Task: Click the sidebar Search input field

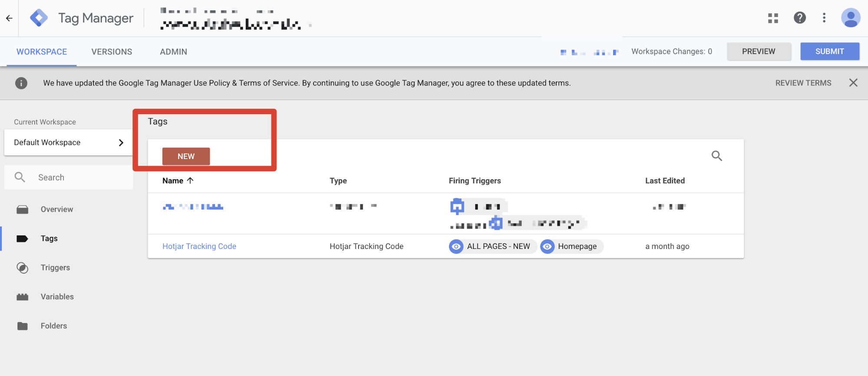Action: click(69, 177)
